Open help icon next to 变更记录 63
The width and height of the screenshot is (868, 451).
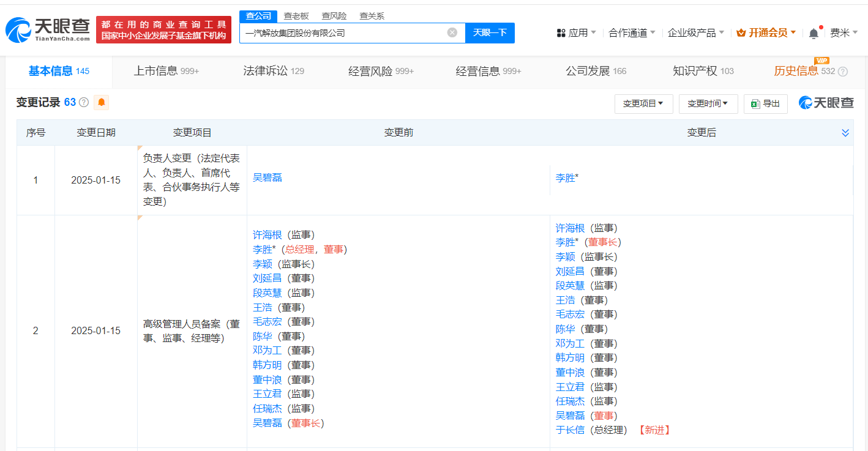click(x=84, y=102)
